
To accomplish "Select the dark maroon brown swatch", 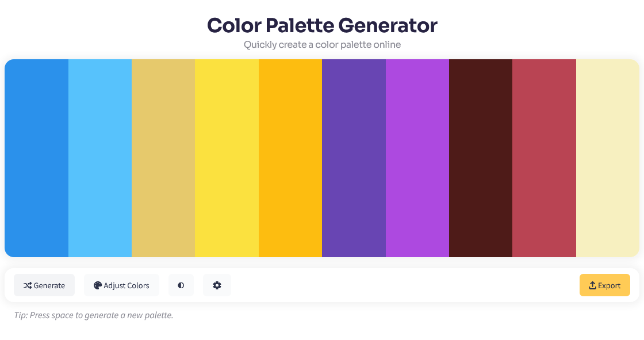I will pyautogui.click(x=481, y=158).
